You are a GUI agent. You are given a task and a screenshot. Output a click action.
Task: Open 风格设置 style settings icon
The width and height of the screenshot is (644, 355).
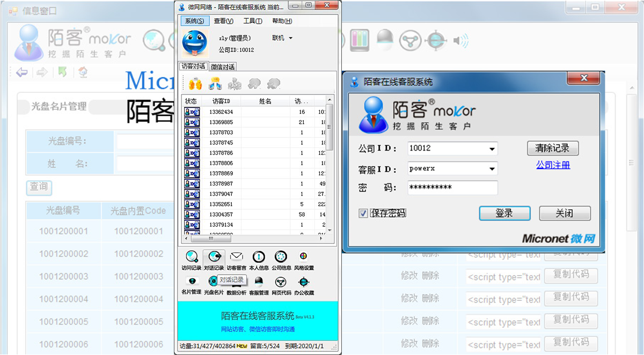[303, 256]
